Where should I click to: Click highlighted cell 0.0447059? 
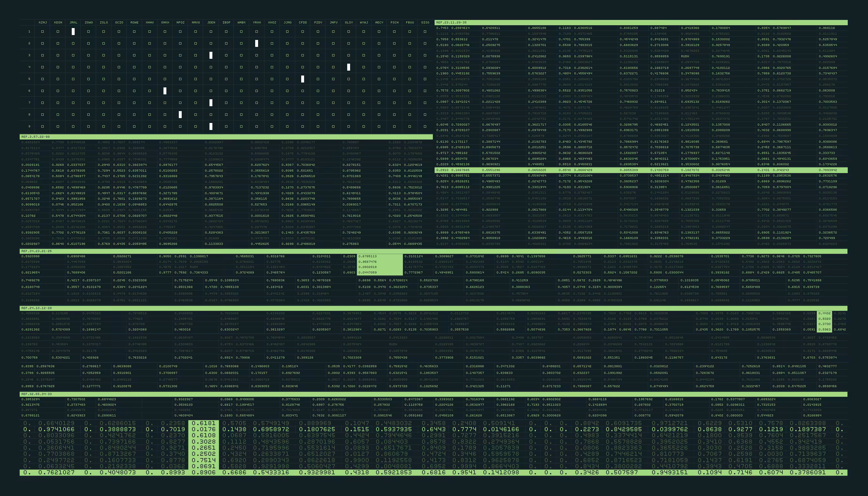367,273
